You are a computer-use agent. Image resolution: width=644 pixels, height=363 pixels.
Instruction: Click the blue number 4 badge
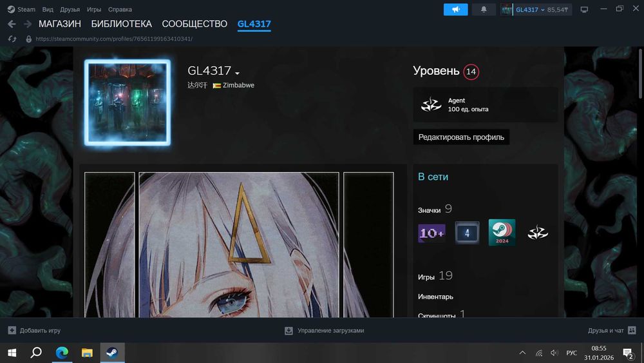[x=466, y=233]
